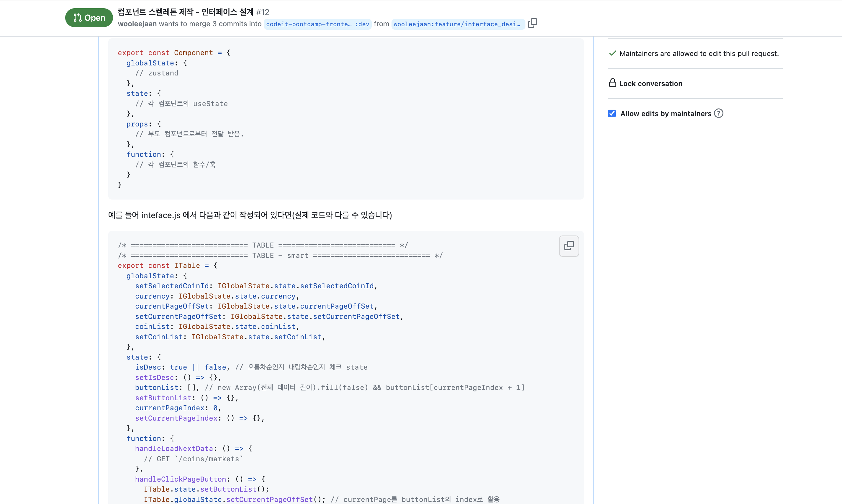Click help icon beside Allow edits
This screenshot has width=842, height=504.
pos(718,113)
